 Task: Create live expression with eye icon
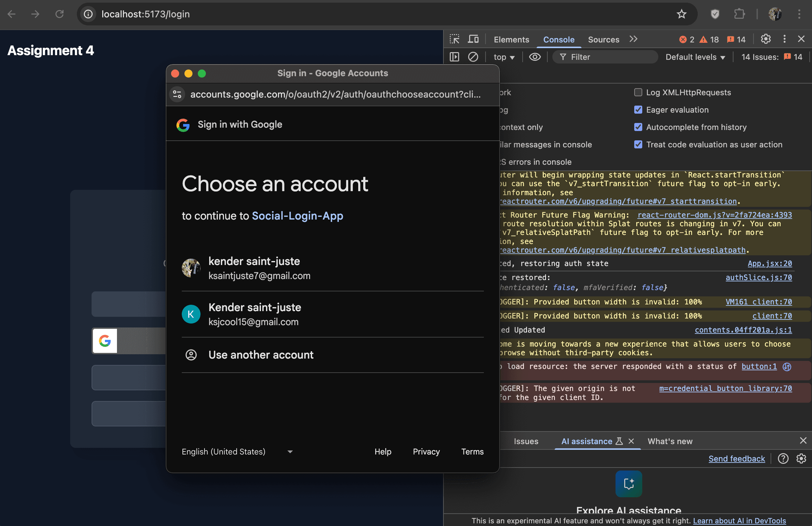pyautogui.click(x=535, y=57)
